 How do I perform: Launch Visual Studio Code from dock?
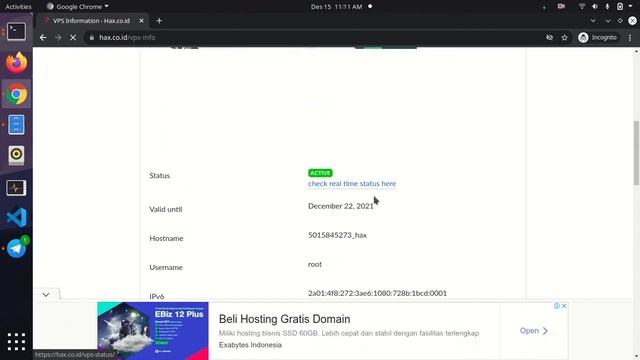tap(16, 217)
